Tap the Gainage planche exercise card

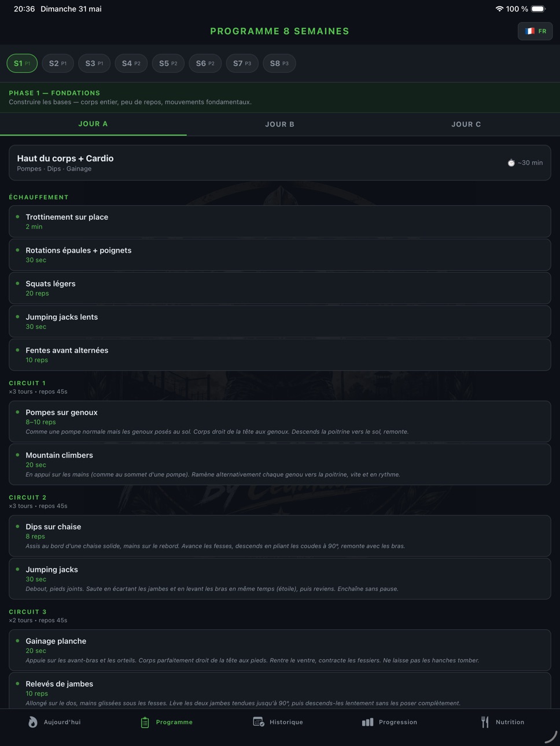[x=280, y=650]
